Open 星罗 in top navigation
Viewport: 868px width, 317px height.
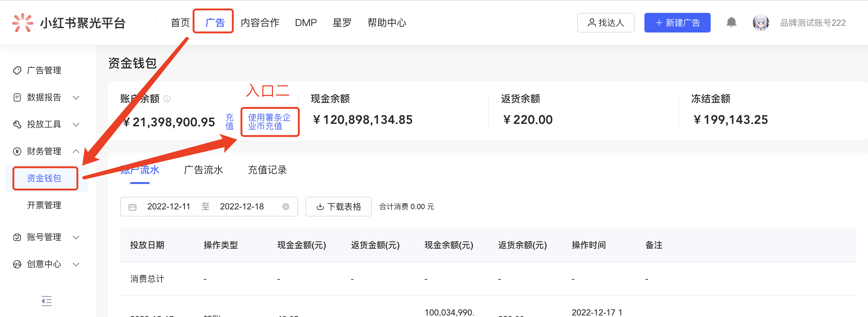tap(342, 23)
